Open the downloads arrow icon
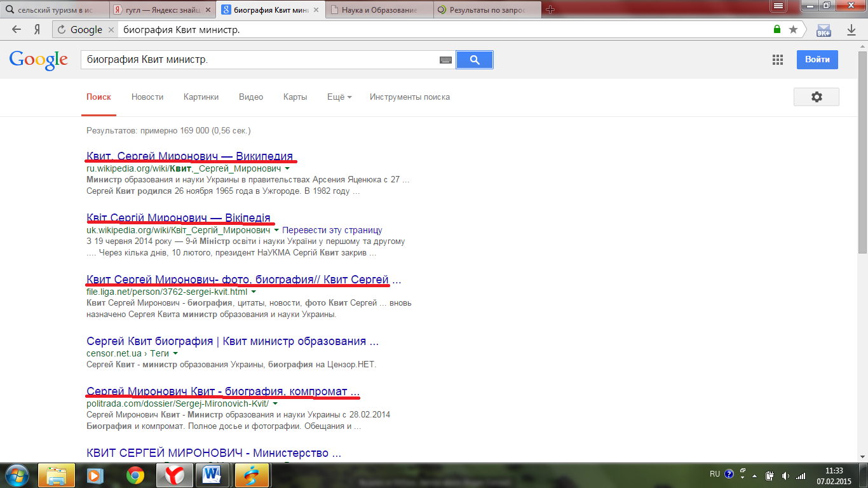 [851, 29]
